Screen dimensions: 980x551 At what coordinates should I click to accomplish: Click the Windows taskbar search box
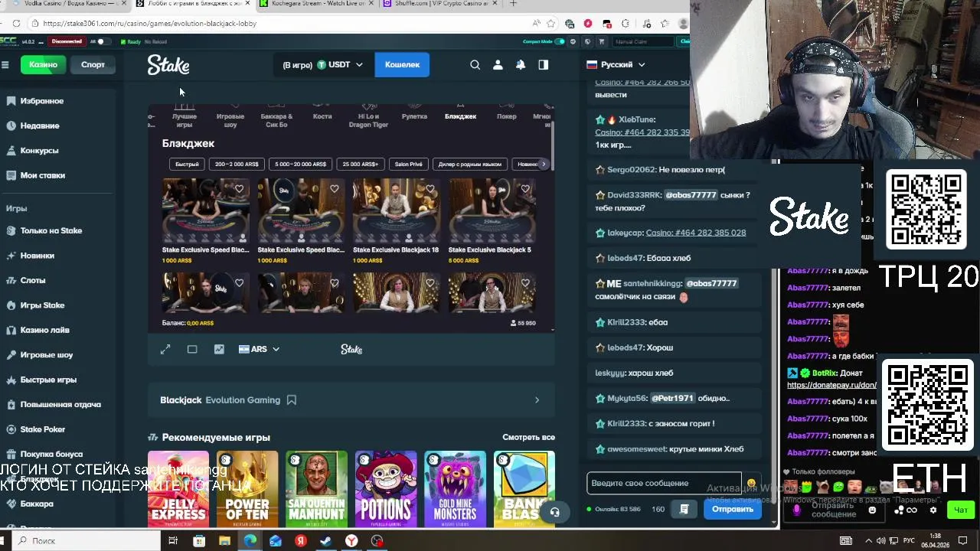[84, 541]
